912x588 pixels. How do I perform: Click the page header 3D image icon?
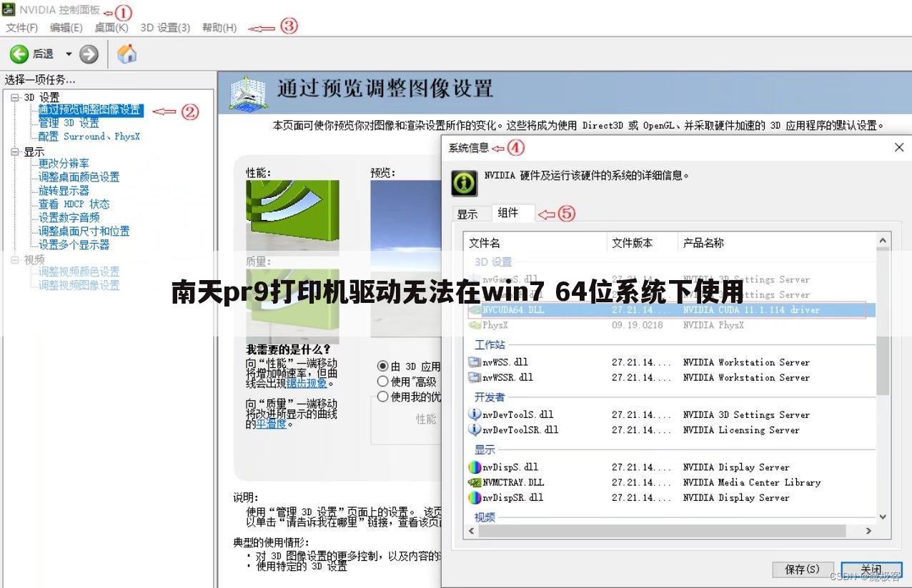pyautogui.click(x=248, y=93)
